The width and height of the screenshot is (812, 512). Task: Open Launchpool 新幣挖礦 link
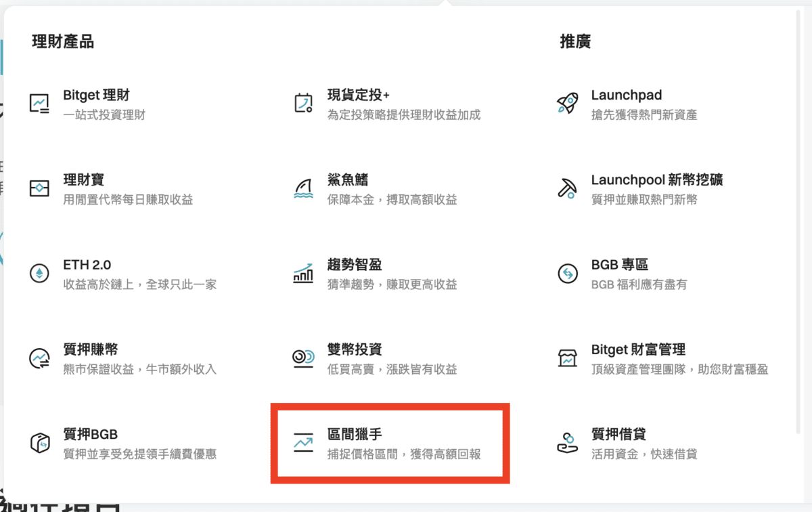[x=657, y=180]
